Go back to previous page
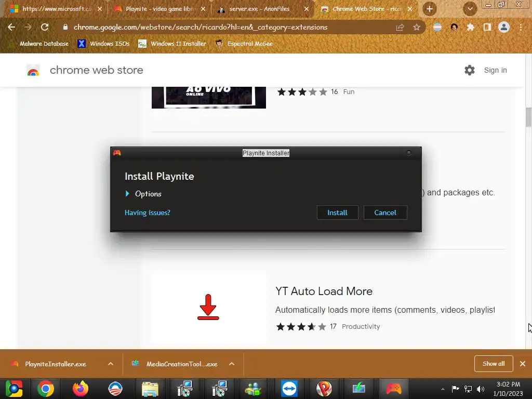The image size is (532, 399). point(11,27)
